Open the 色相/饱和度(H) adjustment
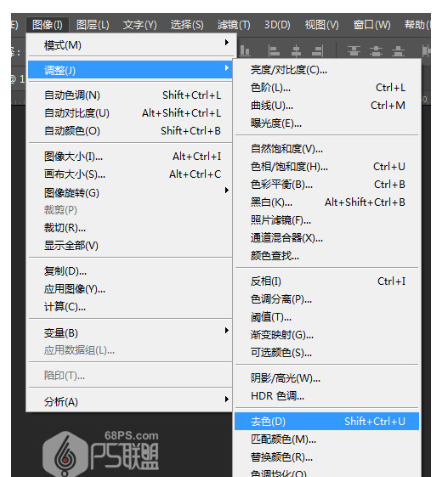Viewport: 445px width, 477px height. (x=327, y=166)
